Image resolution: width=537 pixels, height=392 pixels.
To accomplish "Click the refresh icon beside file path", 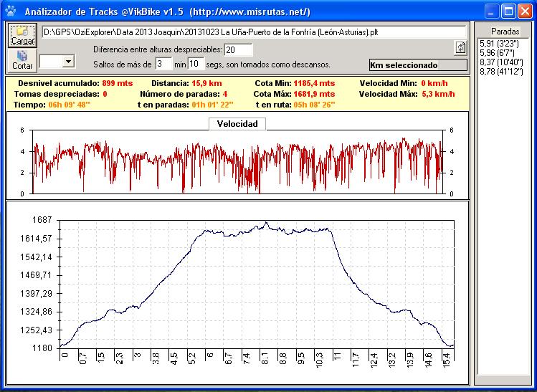I will (x=460, y=47).
